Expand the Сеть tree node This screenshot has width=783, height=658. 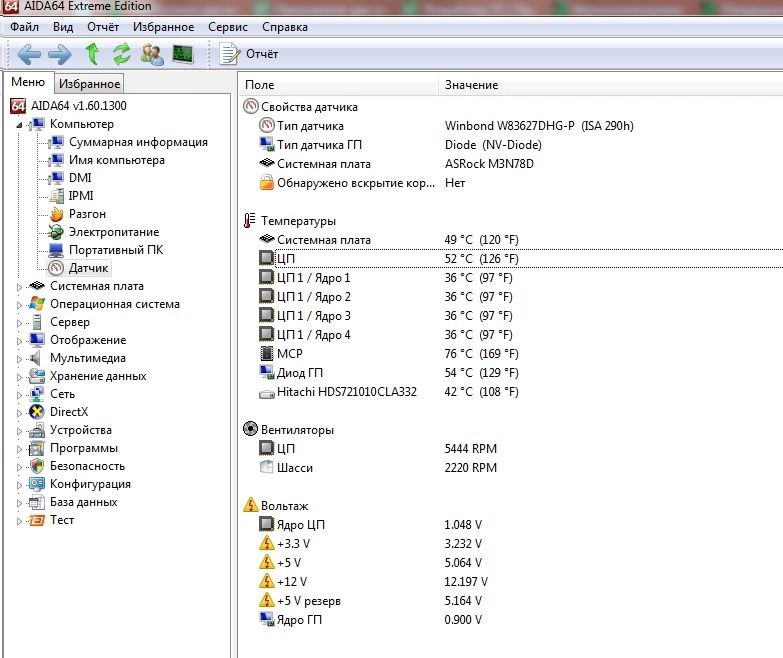[19, 395]
